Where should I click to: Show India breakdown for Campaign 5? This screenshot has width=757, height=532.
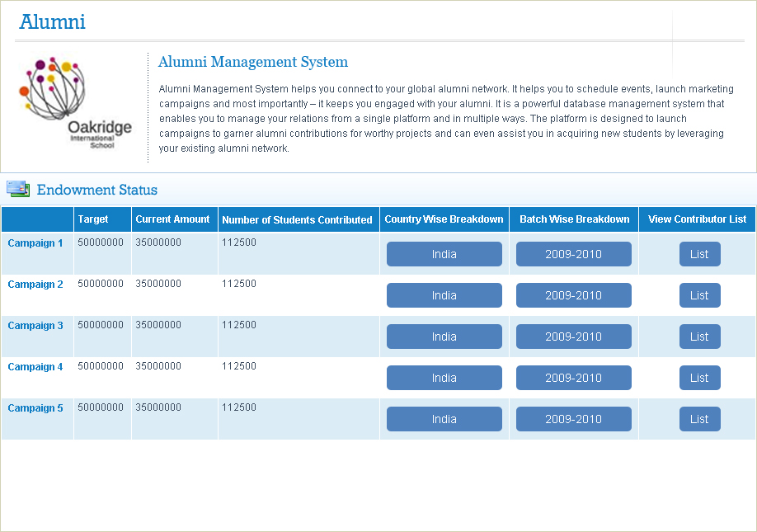pyautogui.click(x=444, y=419)
